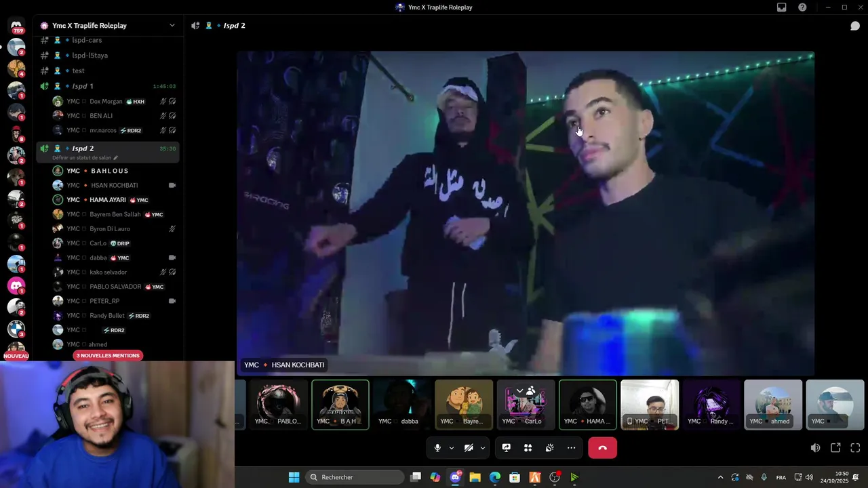Screen dimensions: 868x488
Task: Select user PABLO SALVADOR in list
Action: pos(114,287)
